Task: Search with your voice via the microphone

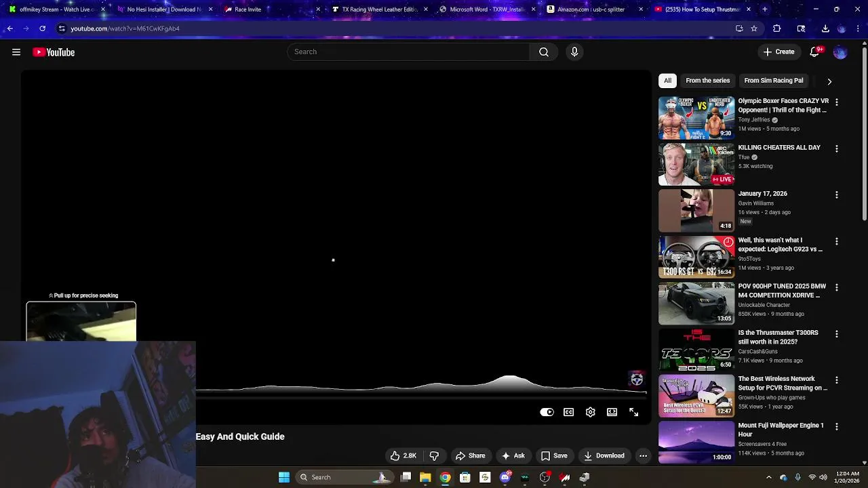Action: point(574,52)
